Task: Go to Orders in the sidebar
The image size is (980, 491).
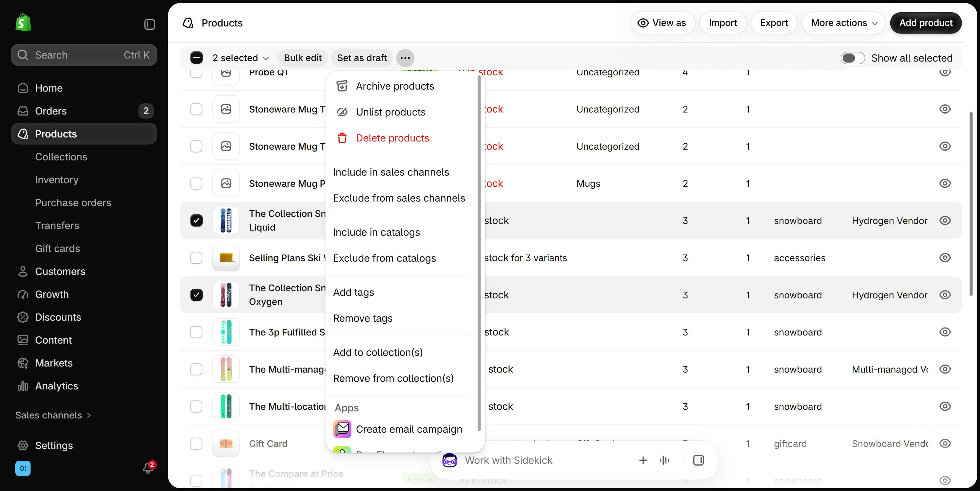Action: point(84,111)
